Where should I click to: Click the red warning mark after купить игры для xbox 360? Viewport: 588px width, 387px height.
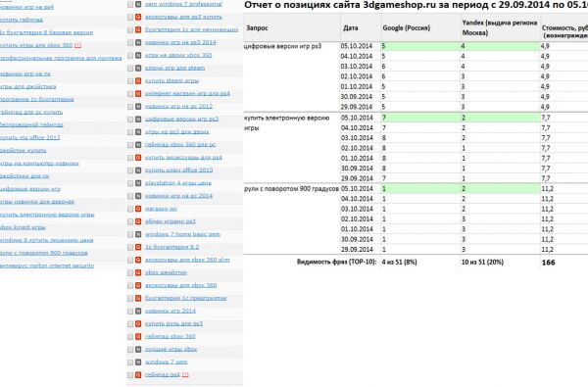(x=77, y=45)
